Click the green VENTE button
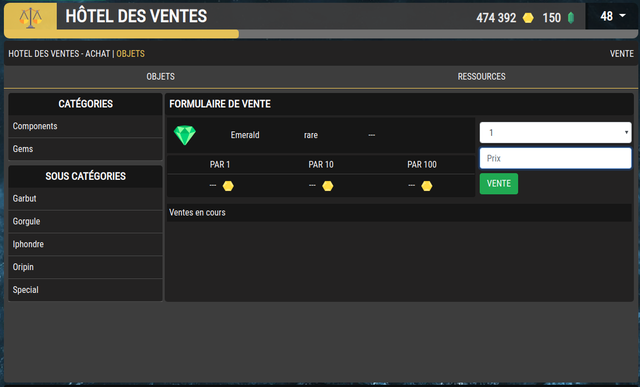This screenshot has width=640, height=387. tap(499, 184)
